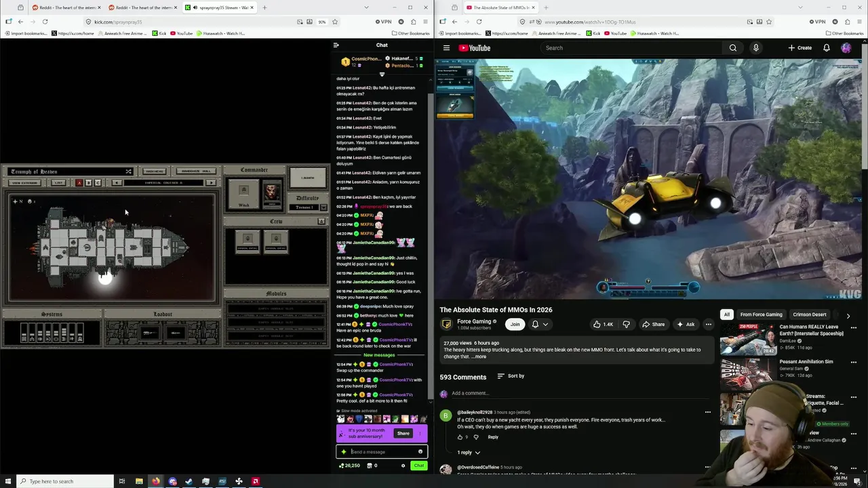This screenshot has height=488, width=868.
Task: Open File Explorer from taskbar
Action: (139, 481)
